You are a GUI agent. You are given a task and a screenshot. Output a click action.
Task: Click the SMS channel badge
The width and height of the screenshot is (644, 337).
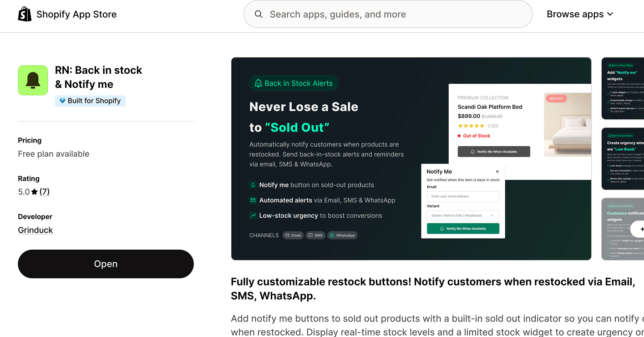[315, 235]
